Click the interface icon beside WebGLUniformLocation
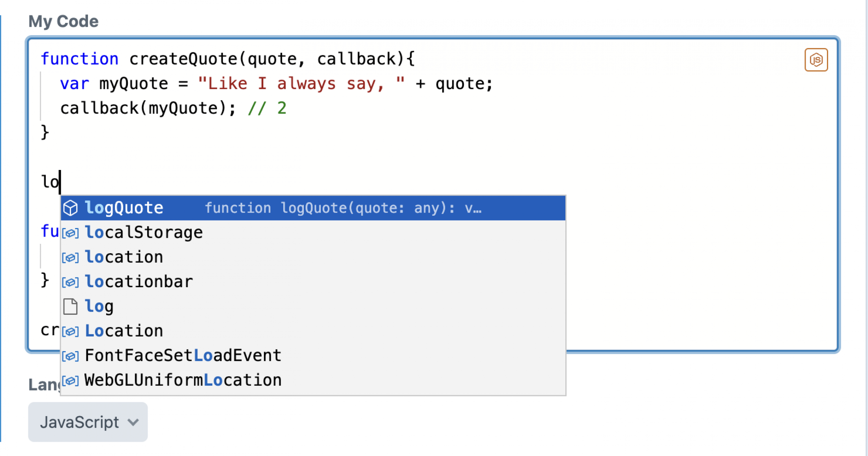This screenshot has height=456, width=868. click(70, 380)
